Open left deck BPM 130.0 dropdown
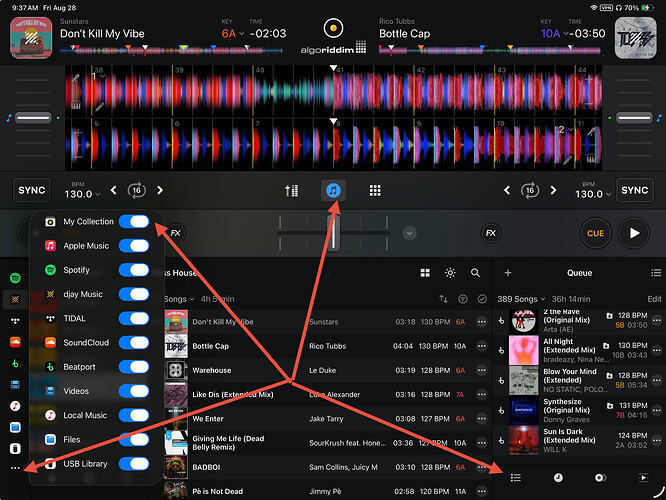Viewport: 666px width, 500px height. [82, 194]
